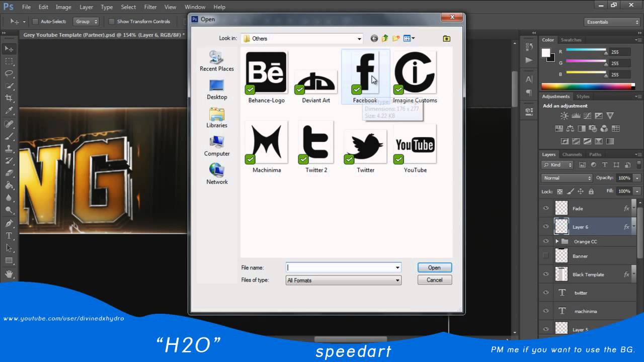Hide the Black Template layer

[x=546, y=275]
